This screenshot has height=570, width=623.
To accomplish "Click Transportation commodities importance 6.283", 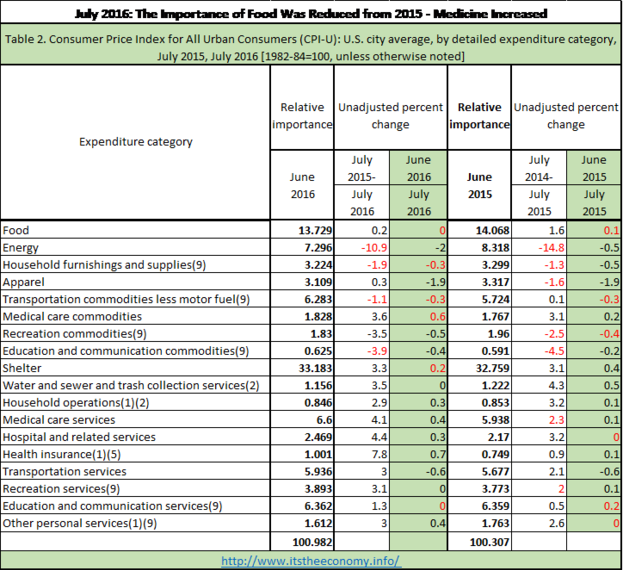I will (318, 299).
